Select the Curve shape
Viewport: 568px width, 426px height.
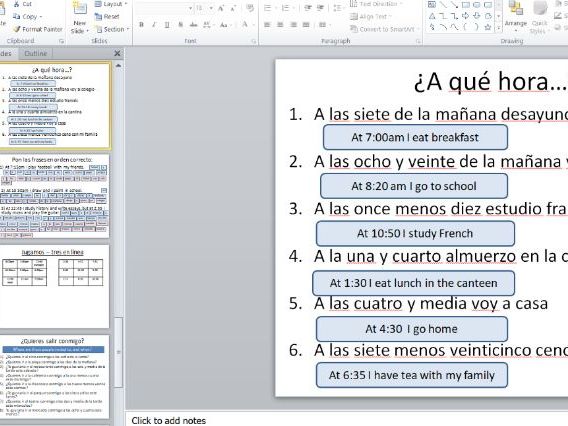454,27
